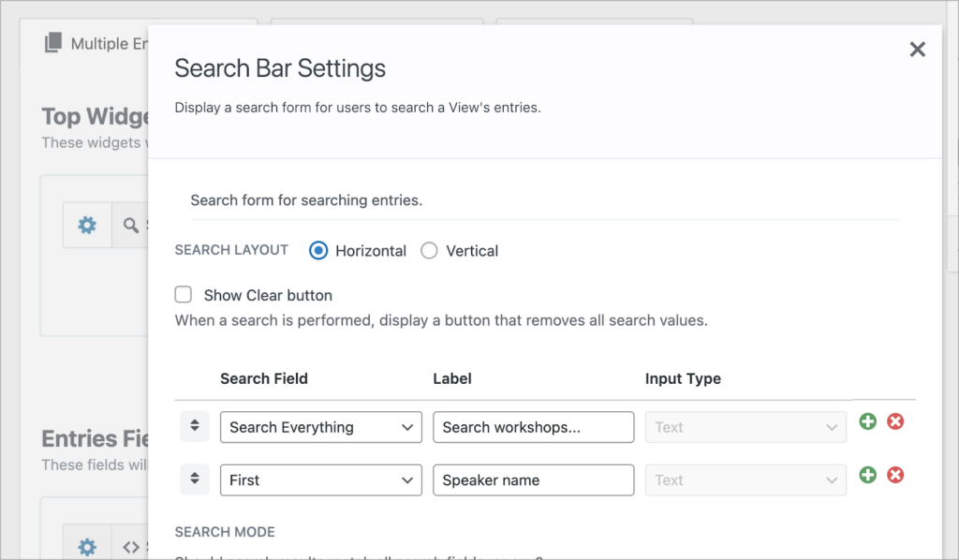Remove the Speaker name search field
This screenshot has height=560, width=959.
[895, 475]
